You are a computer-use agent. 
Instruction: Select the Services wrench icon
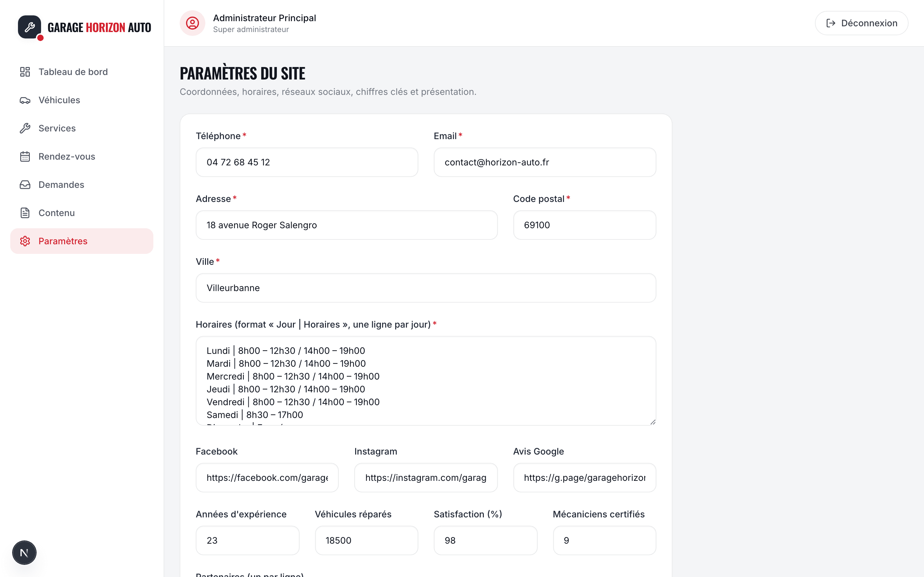tap(25, 128)
